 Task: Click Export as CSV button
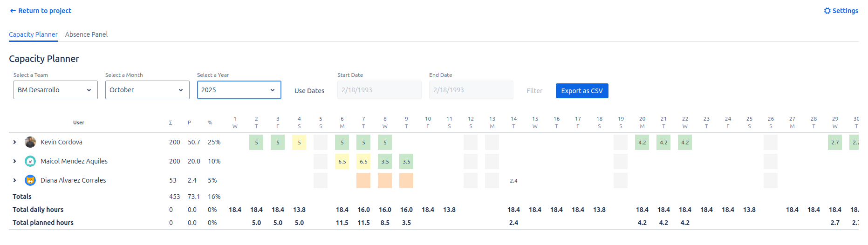pos(581,91)
